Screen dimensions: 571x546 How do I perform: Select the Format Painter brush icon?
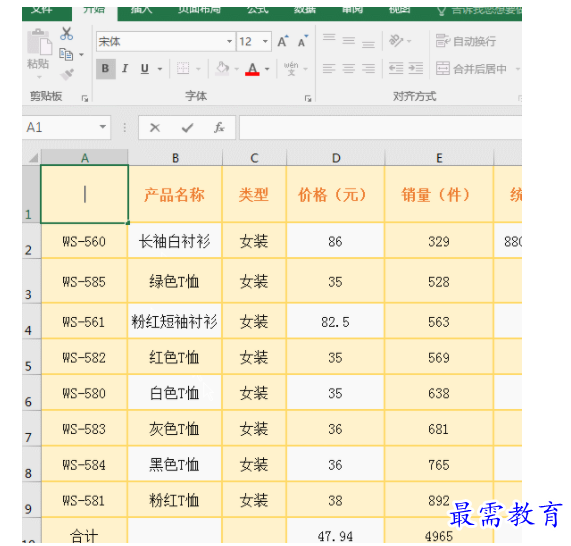(67, 74)
